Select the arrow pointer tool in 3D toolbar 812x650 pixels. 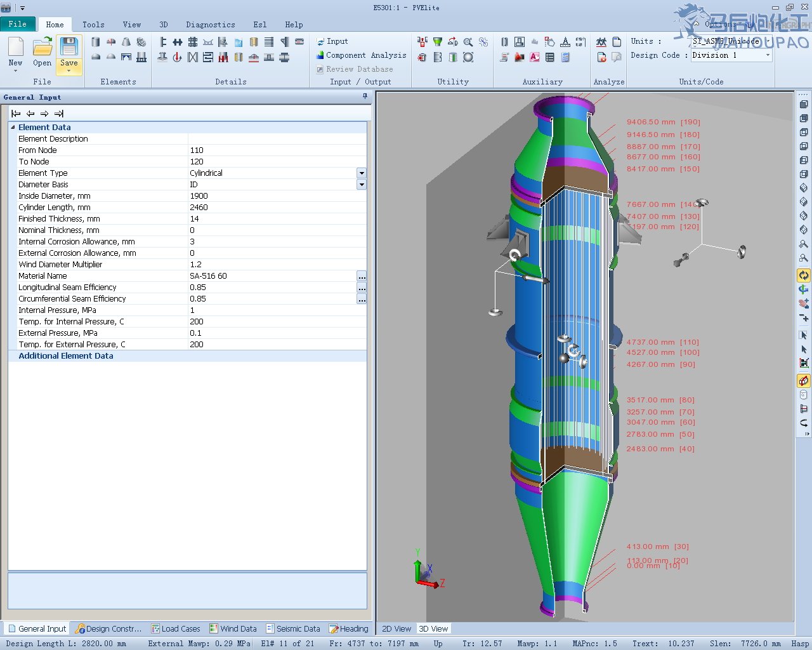(x=804, y=348)
